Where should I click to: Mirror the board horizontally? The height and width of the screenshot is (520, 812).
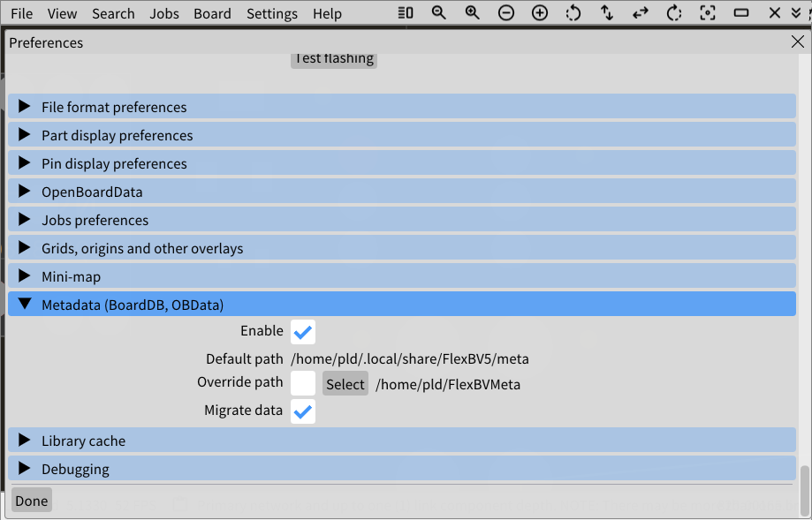tap(640, 13)
